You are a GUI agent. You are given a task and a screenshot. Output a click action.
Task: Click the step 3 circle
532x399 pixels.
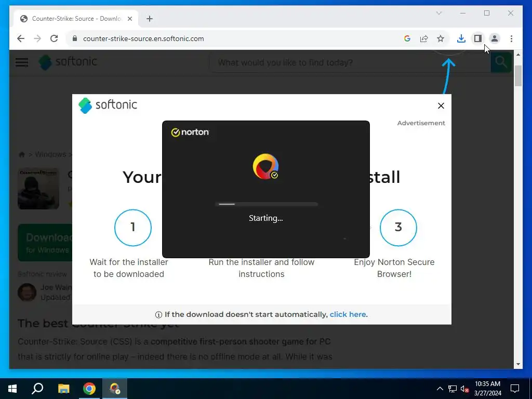[x=398, y=228]
